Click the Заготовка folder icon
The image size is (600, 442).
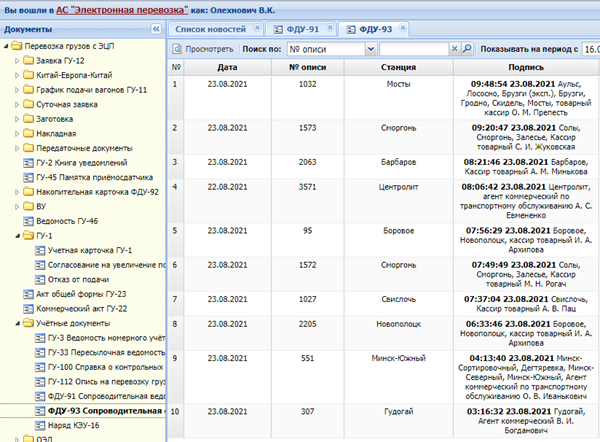28,119
